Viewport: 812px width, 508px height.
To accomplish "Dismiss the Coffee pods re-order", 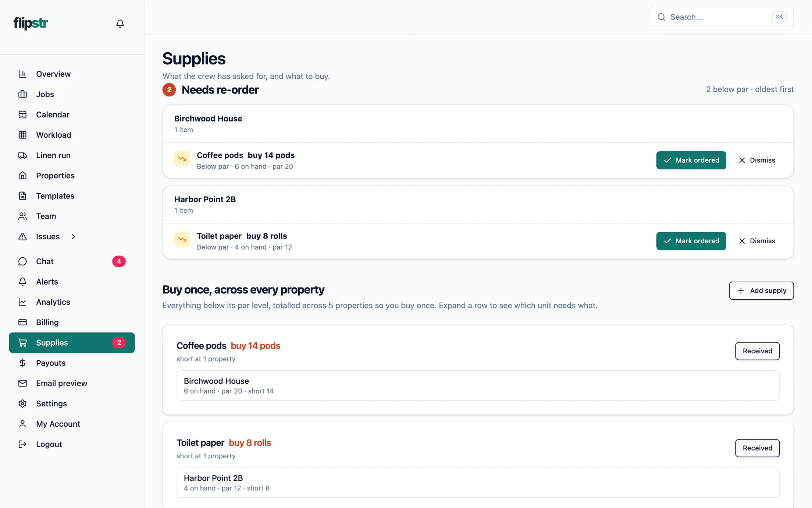I will 757,160.
